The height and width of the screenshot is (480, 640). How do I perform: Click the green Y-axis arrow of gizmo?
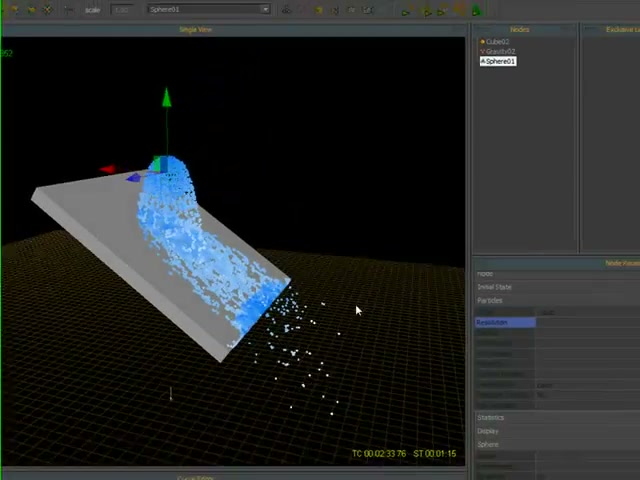167,98
